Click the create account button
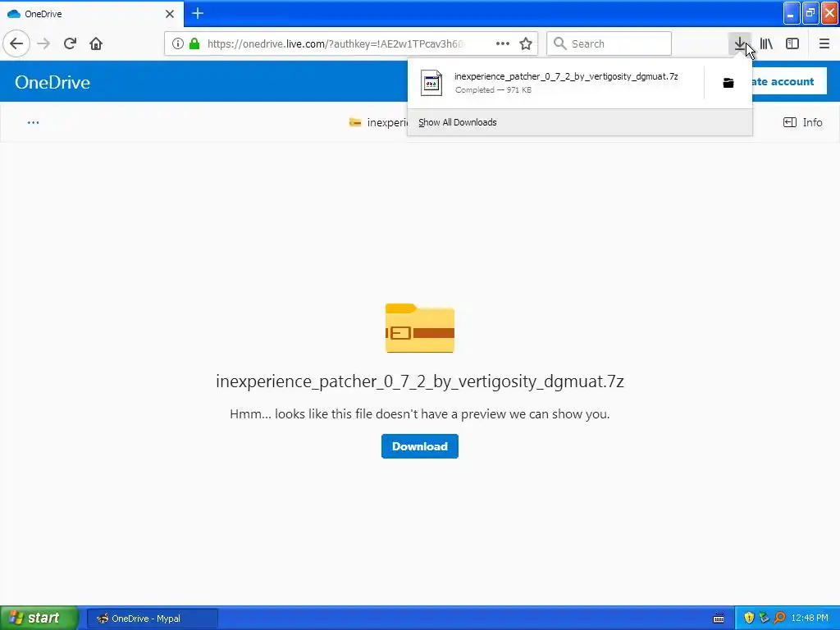Viewport: 840px width, 630px height. coord(789,81)
